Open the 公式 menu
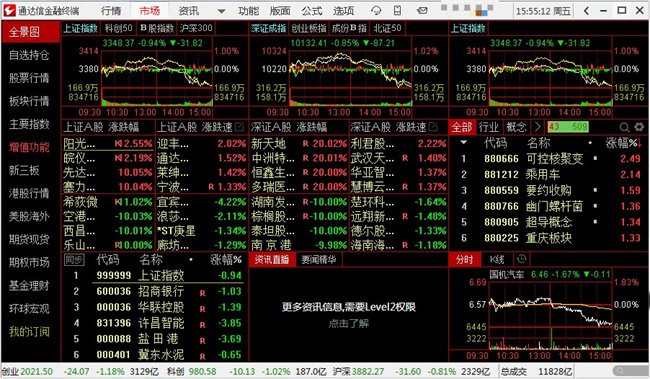Screen dimensions: 650x379 [312, 11]
